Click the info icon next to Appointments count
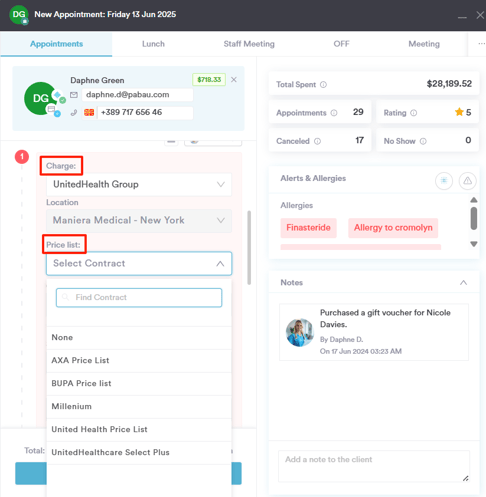Image resolution: width=486 pixels, height=497 pixels. [x=334, y=113]
